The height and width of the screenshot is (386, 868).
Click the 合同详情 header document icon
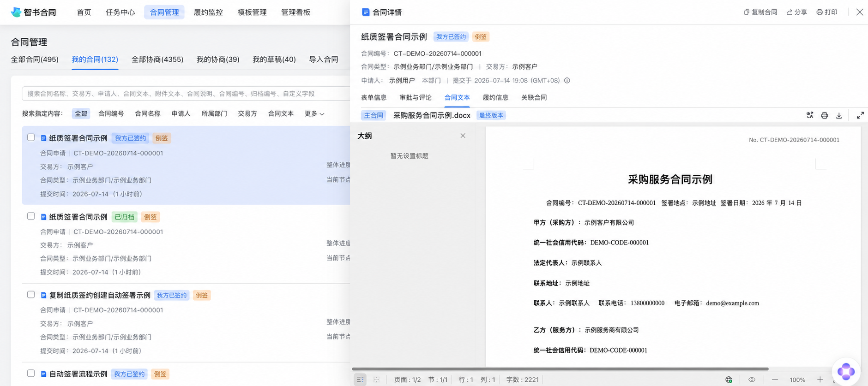pos(366,12)
